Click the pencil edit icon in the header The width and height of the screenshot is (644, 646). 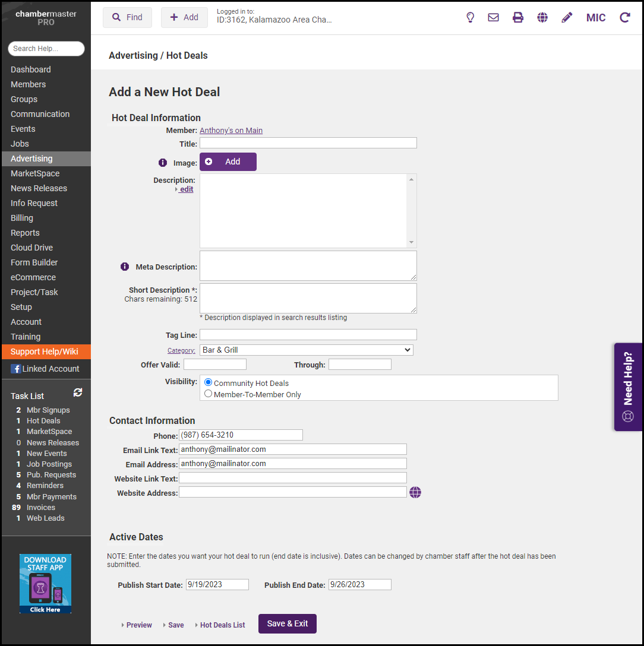pyautogui.click(x=567, y=17)
